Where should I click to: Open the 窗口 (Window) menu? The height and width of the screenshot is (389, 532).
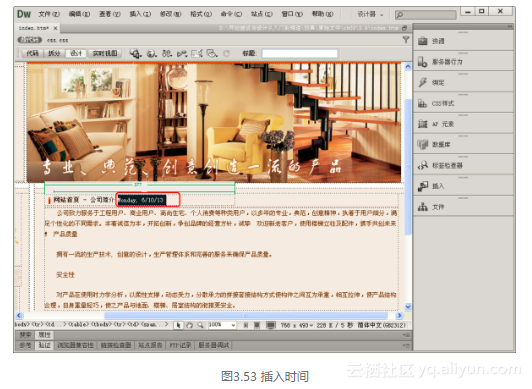[x=292, y=14]
